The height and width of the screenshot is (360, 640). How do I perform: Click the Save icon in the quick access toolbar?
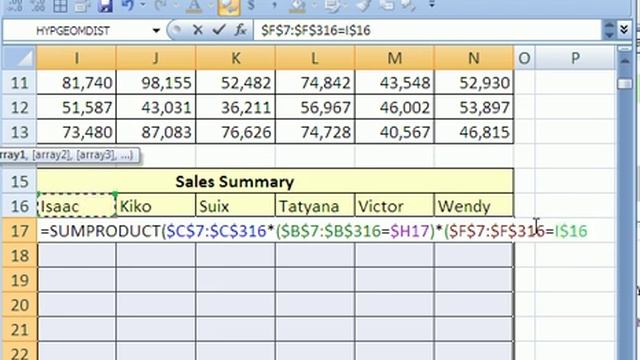[x=105, y=6]
